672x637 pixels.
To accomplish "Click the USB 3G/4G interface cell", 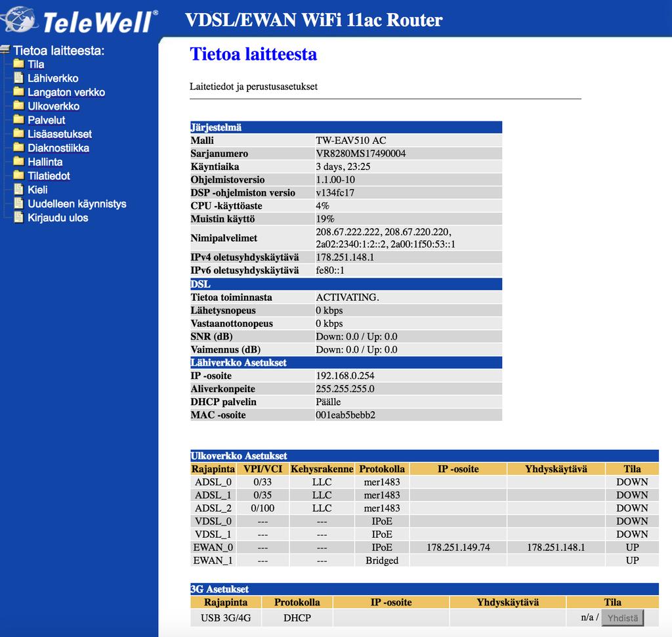I will [x=226, y=618].
